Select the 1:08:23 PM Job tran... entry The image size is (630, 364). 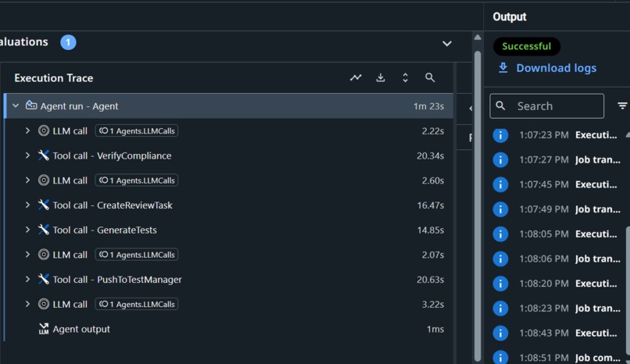click(x=570, y=309)
